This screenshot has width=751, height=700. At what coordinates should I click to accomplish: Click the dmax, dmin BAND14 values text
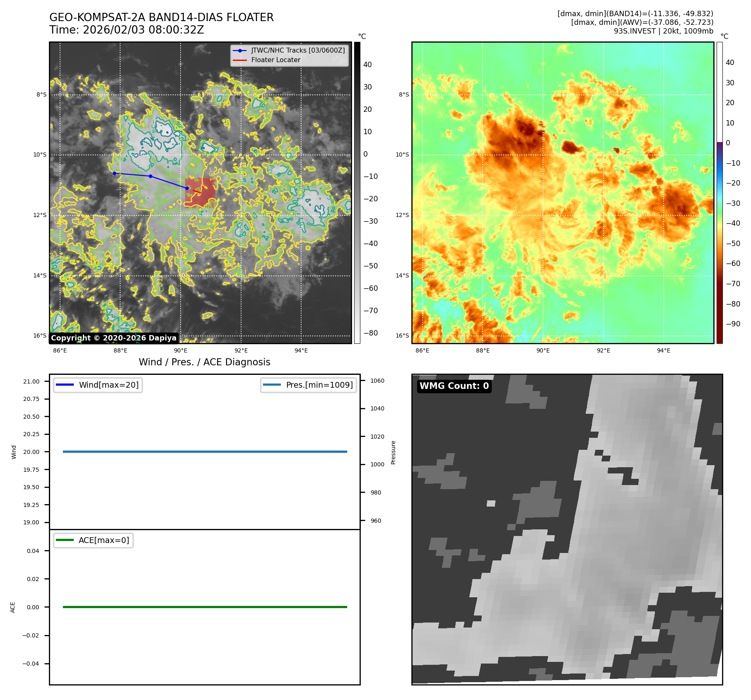tap(635, 14)
